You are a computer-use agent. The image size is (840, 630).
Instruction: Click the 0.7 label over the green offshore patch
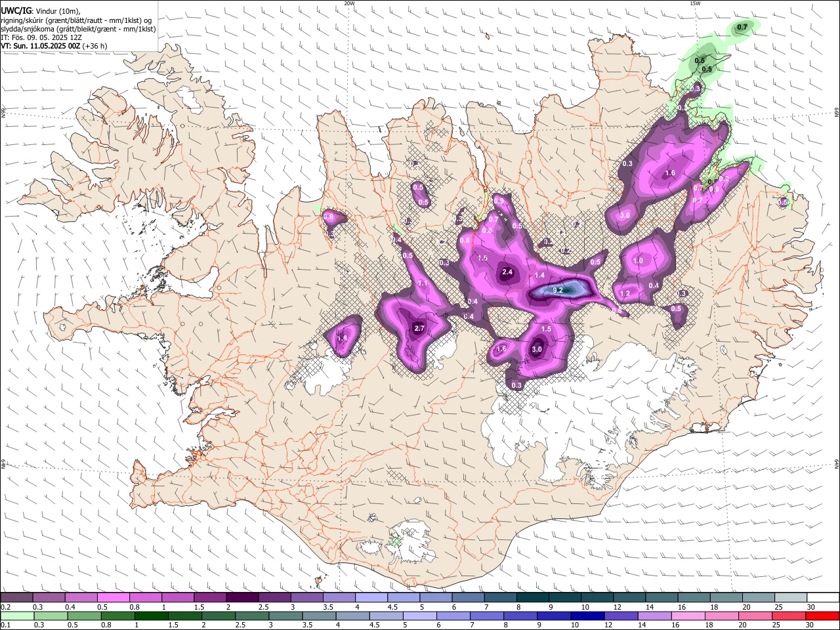tap(742, 27)
